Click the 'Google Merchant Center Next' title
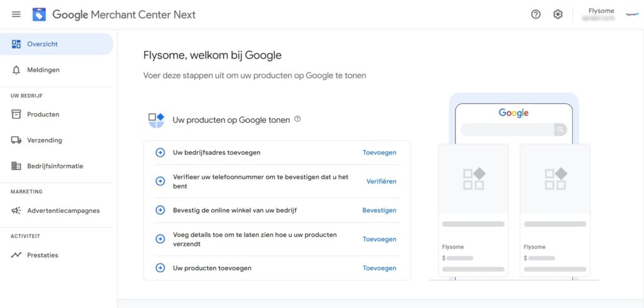The height and width of the screenshot is (308, 644). 124,15
